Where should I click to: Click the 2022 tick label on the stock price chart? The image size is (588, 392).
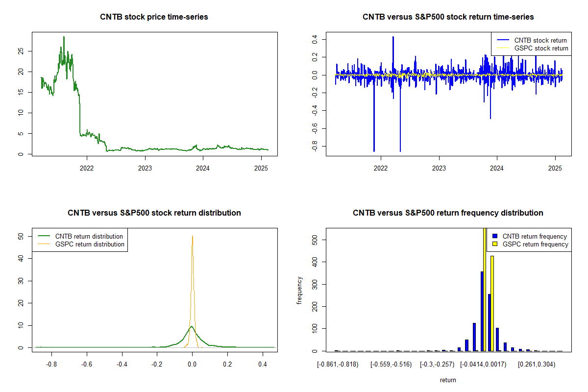point(87,168)
